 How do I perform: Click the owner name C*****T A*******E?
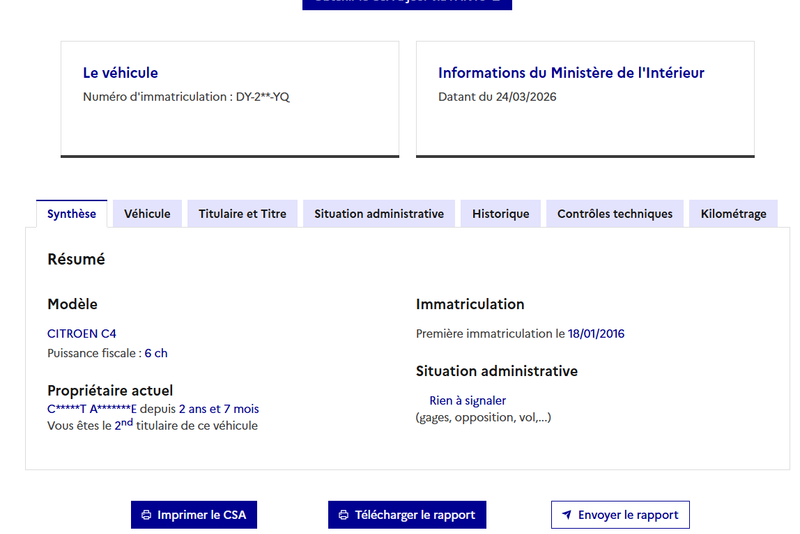[x=92, y=409]
